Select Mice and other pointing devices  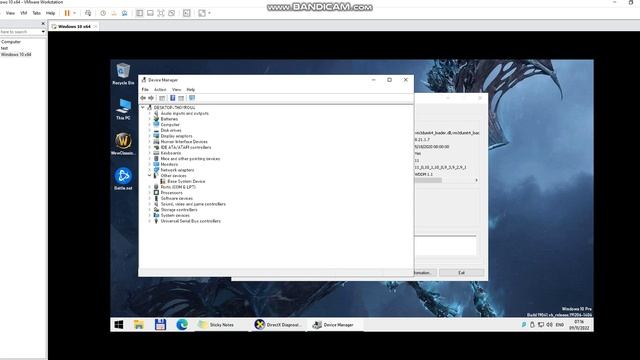tap(190, 159)
